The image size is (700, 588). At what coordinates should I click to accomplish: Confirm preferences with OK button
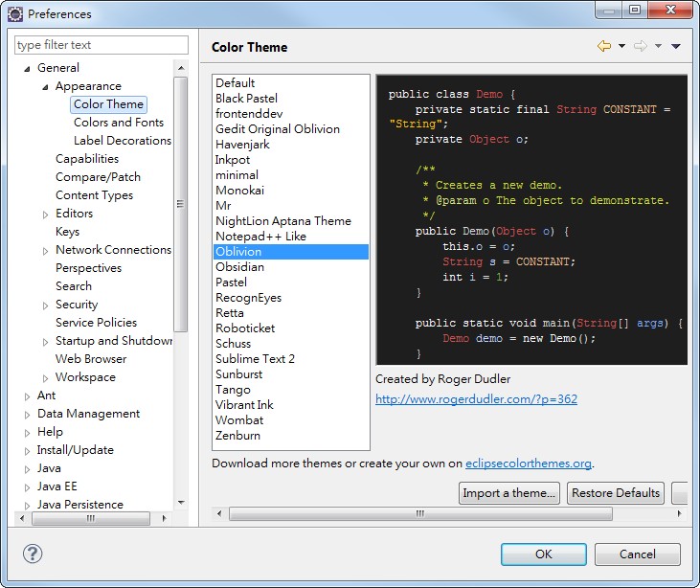click(544, 554)
